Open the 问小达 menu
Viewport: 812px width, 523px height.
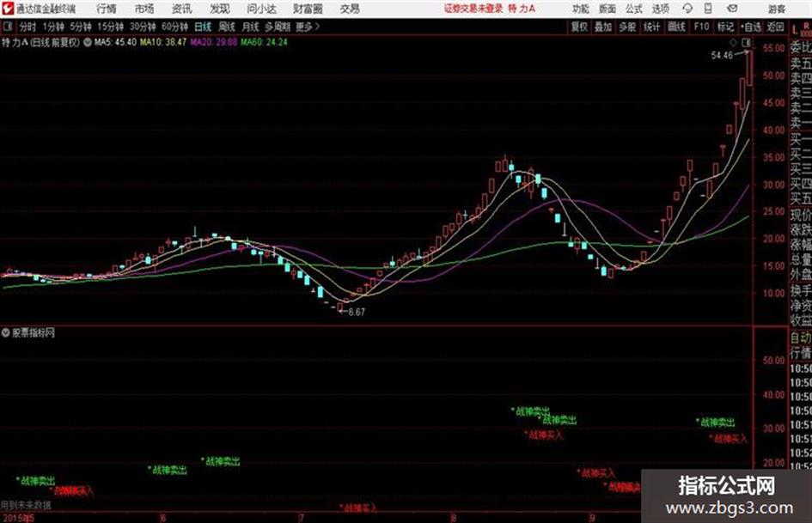(x=261, y=9)
